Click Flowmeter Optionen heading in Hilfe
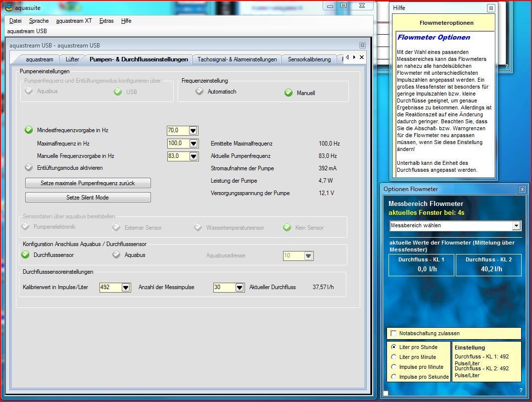Viewport: 532px width, 402px height. pyautogui.click(x=434, y=37)
